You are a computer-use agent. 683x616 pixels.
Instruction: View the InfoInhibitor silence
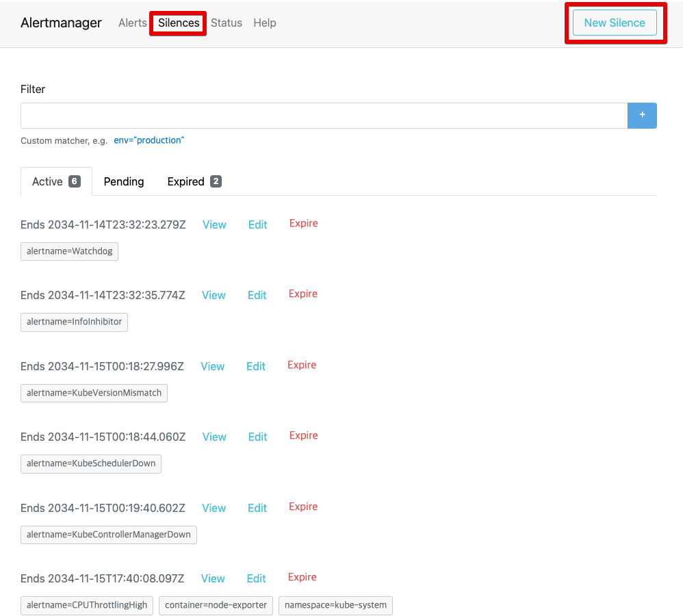point(214,296)
